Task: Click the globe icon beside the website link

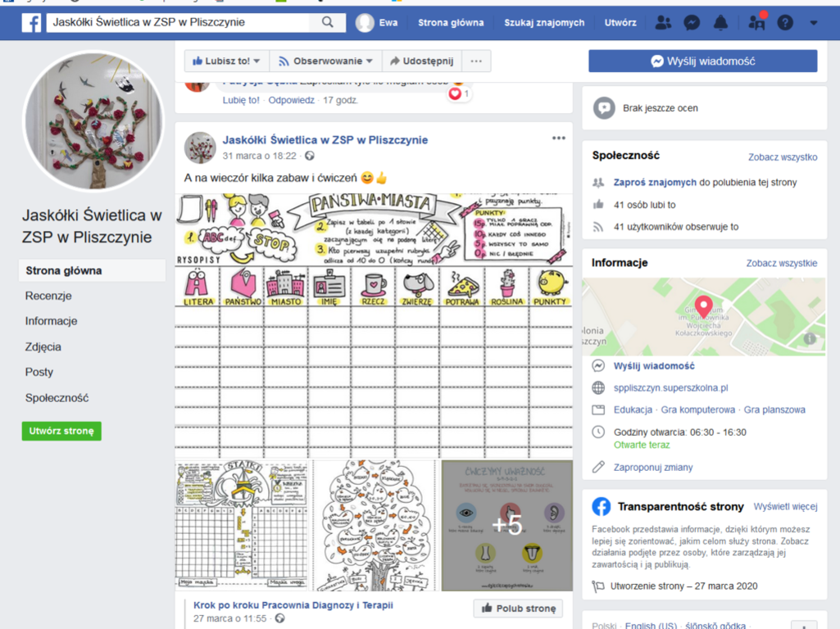Action: point(598,388)
